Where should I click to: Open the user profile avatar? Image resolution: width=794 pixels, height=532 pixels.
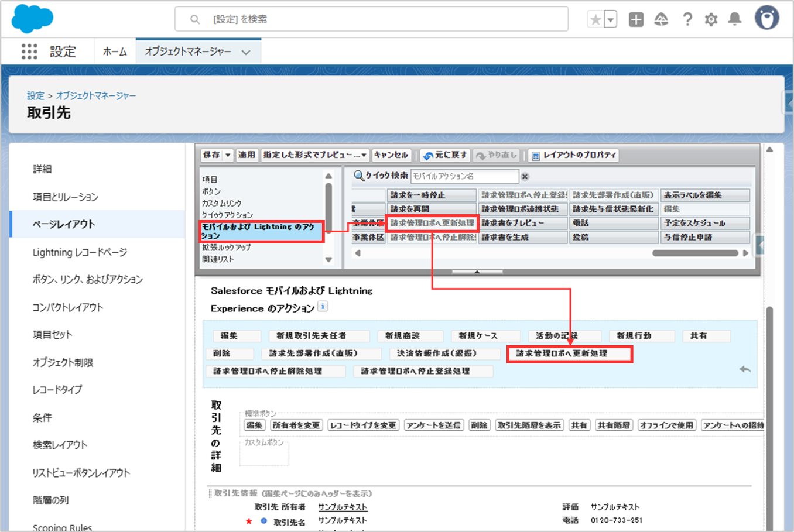coord(766,19)
